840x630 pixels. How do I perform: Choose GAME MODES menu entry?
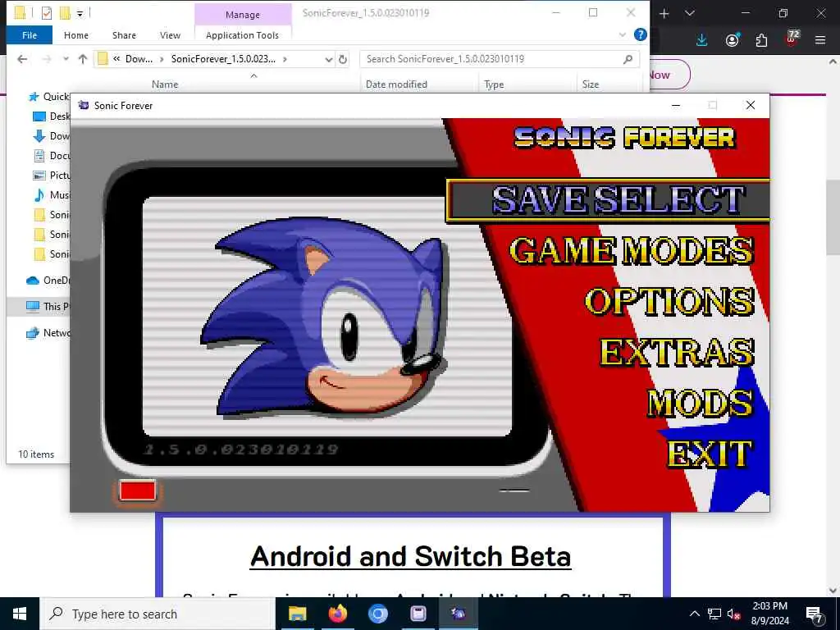click(631, 250)
